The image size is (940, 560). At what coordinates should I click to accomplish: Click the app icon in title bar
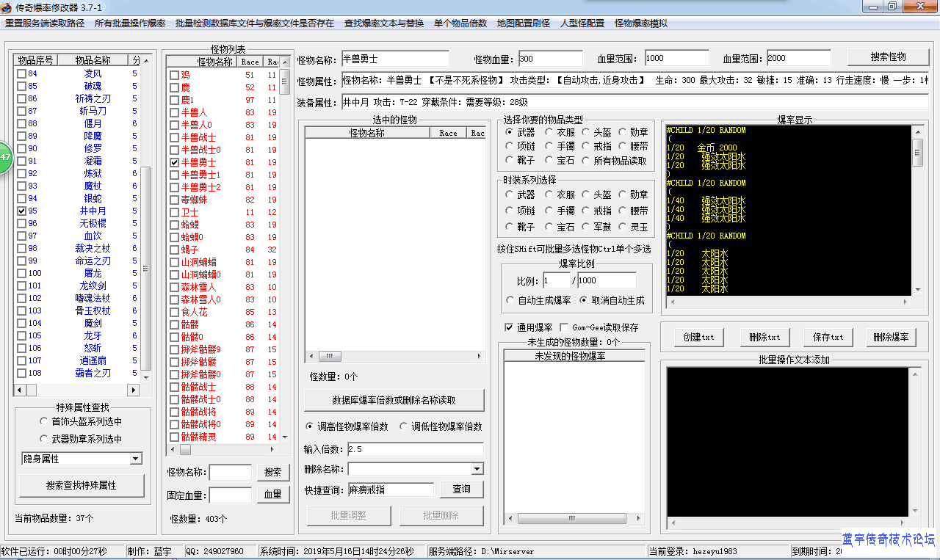7,7
